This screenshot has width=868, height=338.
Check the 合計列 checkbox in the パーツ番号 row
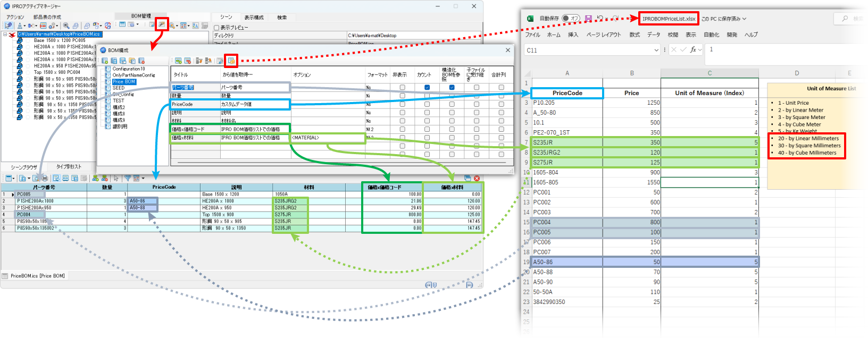coord(501,87)
